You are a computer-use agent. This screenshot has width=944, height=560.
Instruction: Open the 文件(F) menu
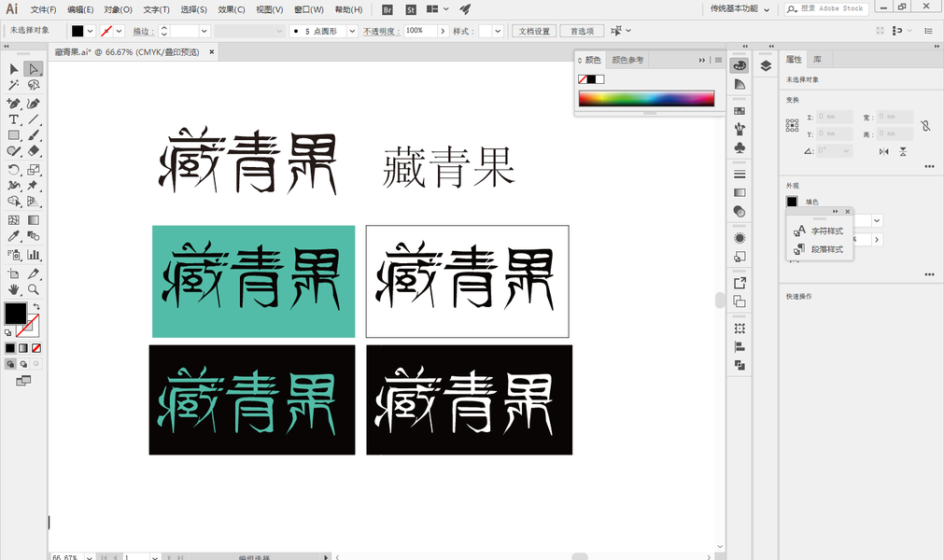tap(43, 9)
